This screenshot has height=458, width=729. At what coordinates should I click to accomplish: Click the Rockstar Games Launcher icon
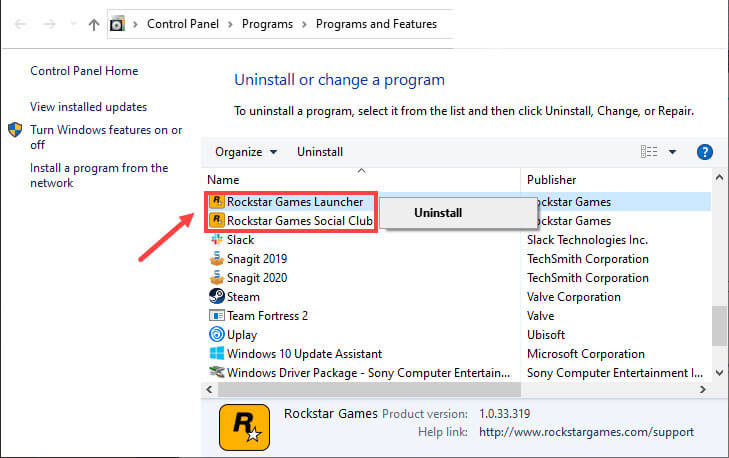[217, 201]
